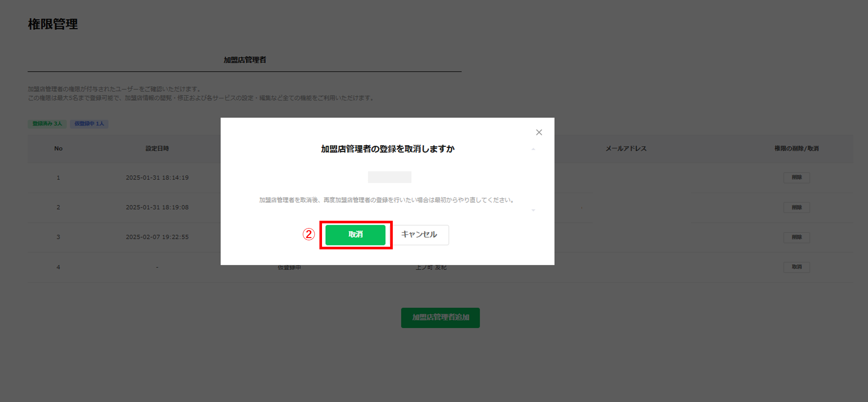Click the 2025-01-31 18:14:19 date cell
Screen dimensions: 868x402
pos(157,177)
